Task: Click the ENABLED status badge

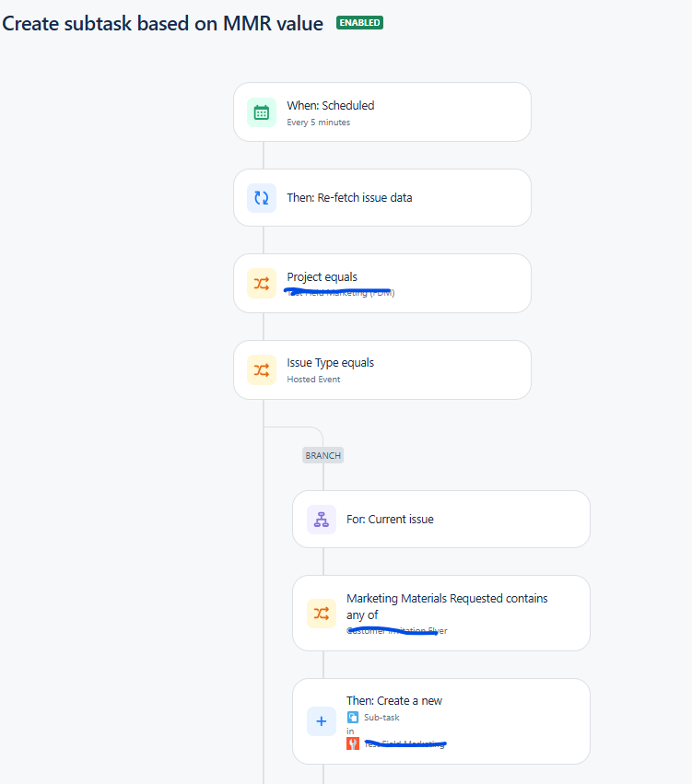Action: [360, 23]
